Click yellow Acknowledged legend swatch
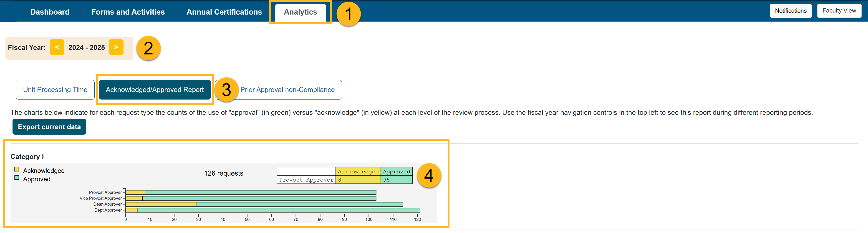The image size is (868, 233). [x=17, y=169]
